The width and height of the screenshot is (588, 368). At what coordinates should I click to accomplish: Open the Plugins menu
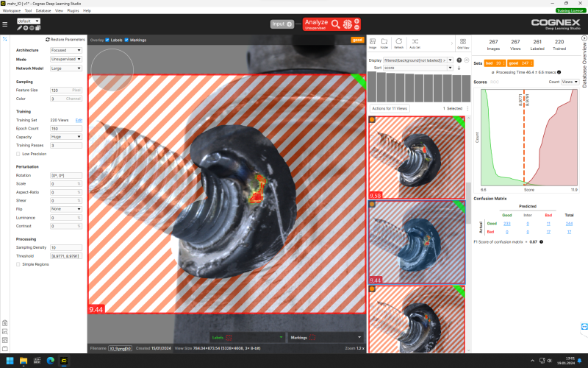point(73,10)
